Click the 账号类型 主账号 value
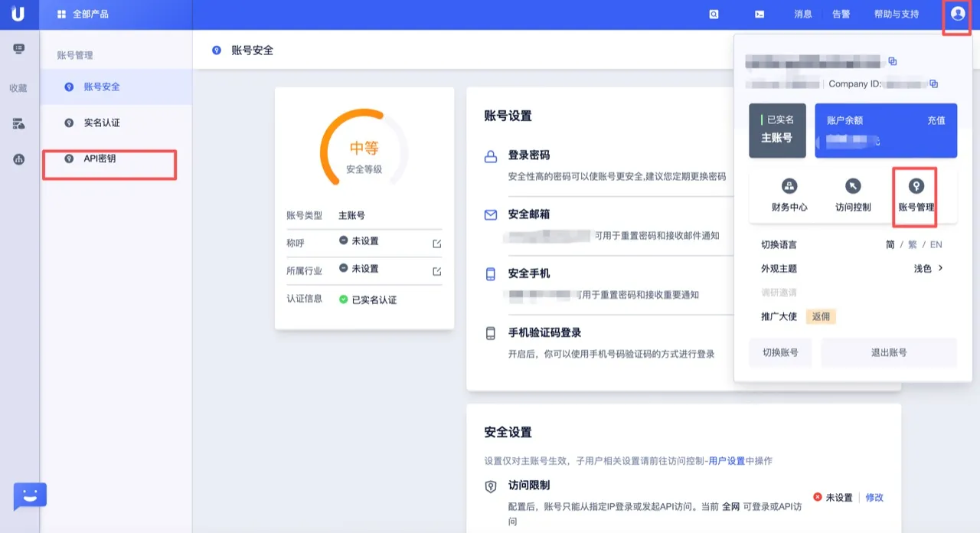Viewport: 980px width, 533px height. click(x=351, y=216)
